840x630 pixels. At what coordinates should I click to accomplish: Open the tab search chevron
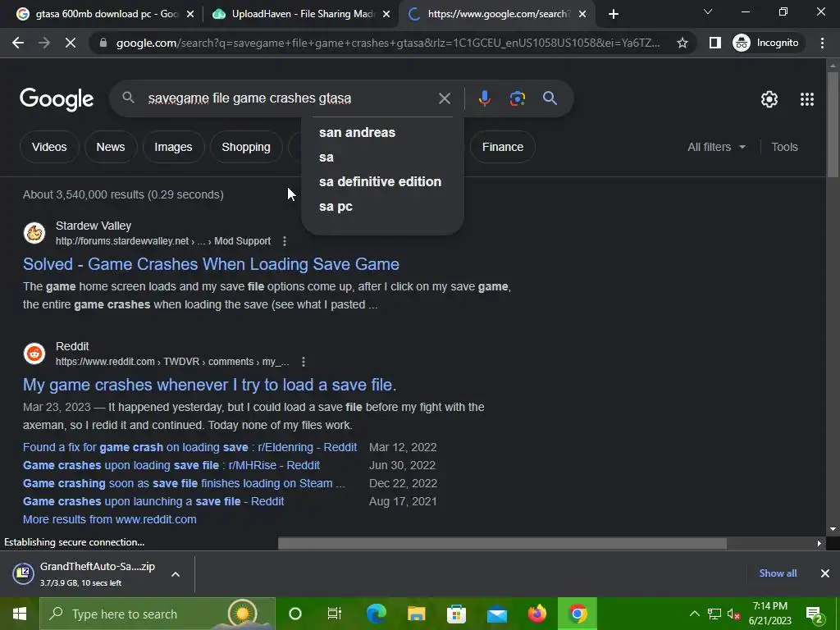click(708, 11)
